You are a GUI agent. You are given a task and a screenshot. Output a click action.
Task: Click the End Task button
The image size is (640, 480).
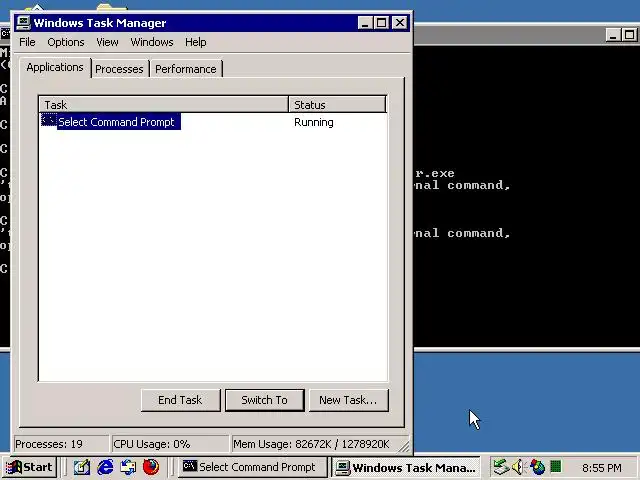[180, 400]
